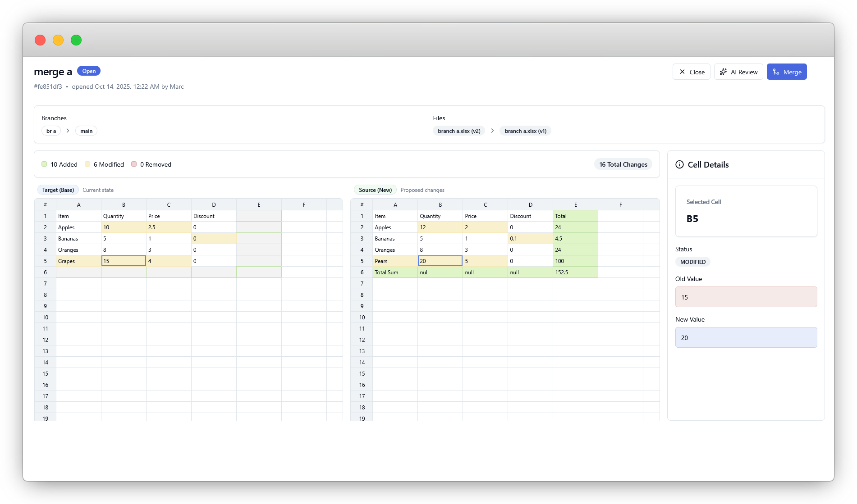Viewport: 857px width, 504px height.
Task: Select the Source (New) view toggle
Action: (375, 190)
